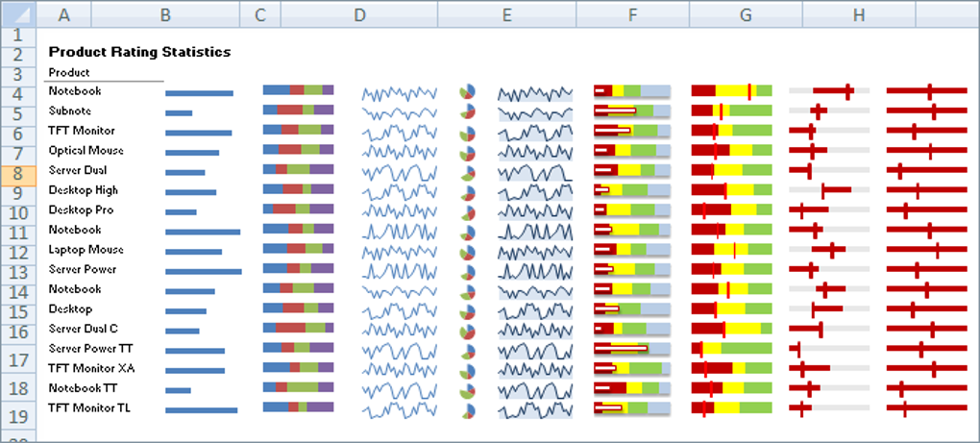Select the Product Rating Statistics title cell
This screenshot has height=443, width=980.
139,52
